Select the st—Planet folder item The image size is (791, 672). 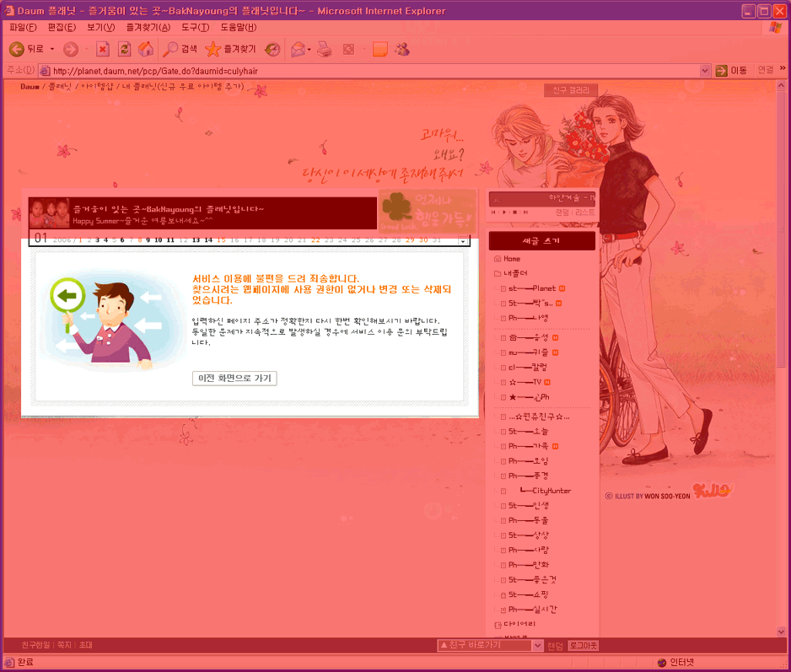[533, 288]
